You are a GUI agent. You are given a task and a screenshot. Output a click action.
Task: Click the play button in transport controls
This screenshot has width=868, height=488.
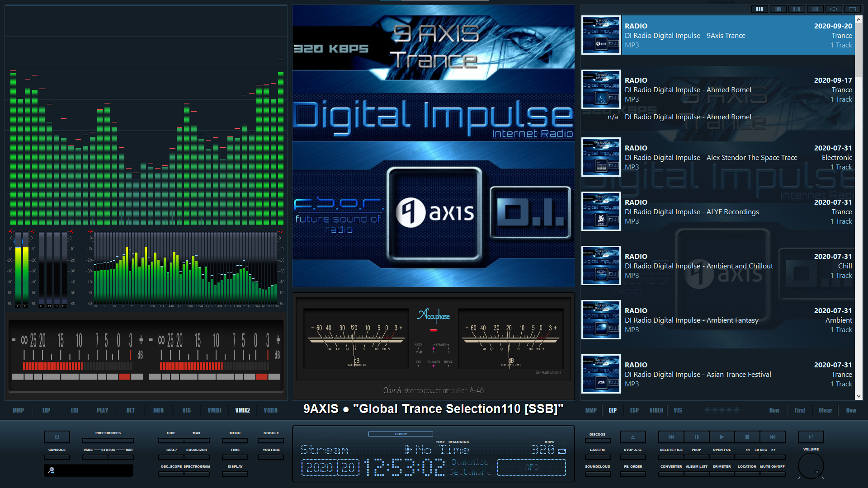(722, 437)
